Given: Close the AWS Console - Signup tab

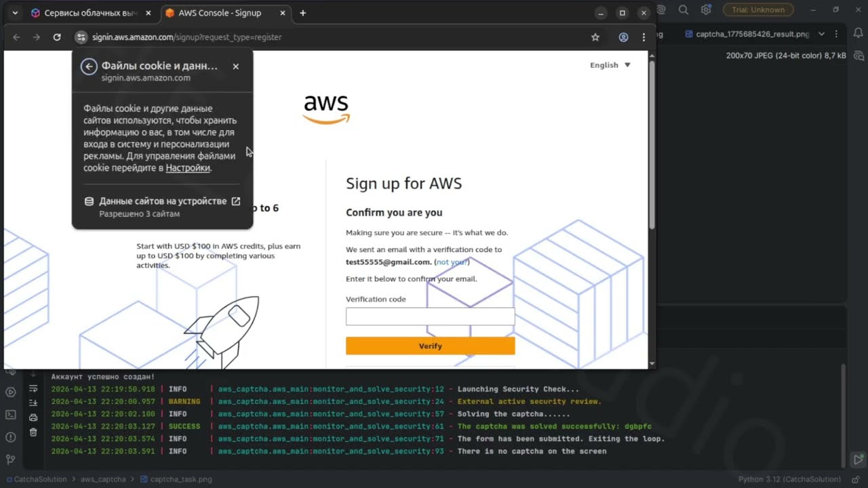Looking at the screenshot, I should 282,13.
